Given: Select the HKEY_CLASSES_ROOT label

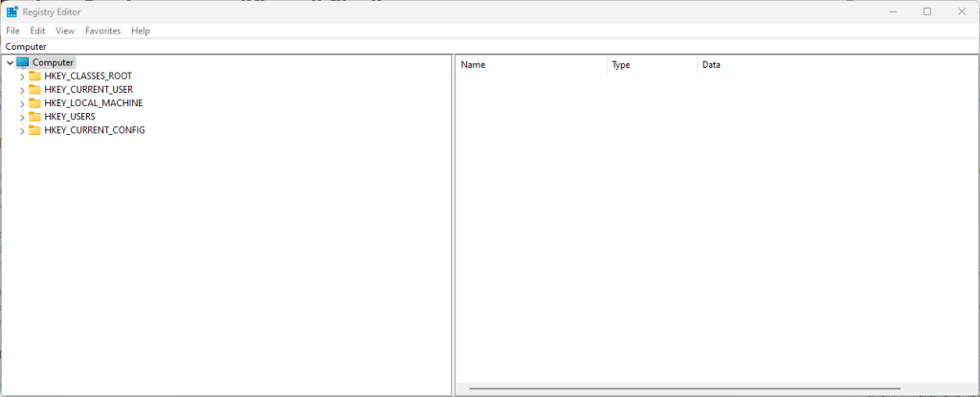Looking at the screenshot, I should click(x=88, y=77).
